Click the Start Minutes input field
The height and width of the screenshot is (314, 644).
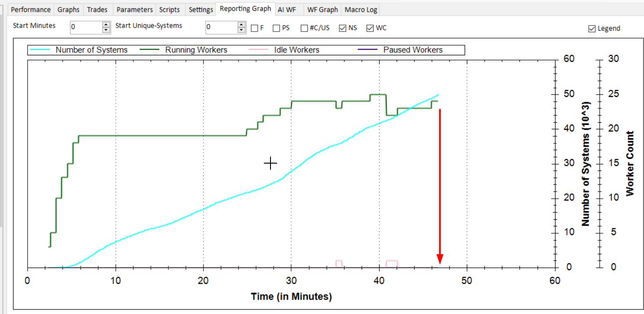(x=86, y=27)
